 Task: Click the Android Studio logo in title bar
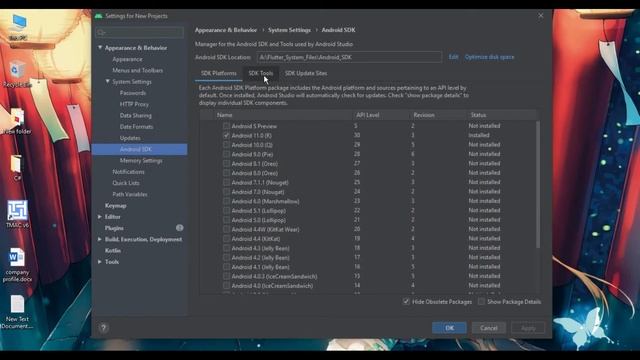[x=99, y=16]
